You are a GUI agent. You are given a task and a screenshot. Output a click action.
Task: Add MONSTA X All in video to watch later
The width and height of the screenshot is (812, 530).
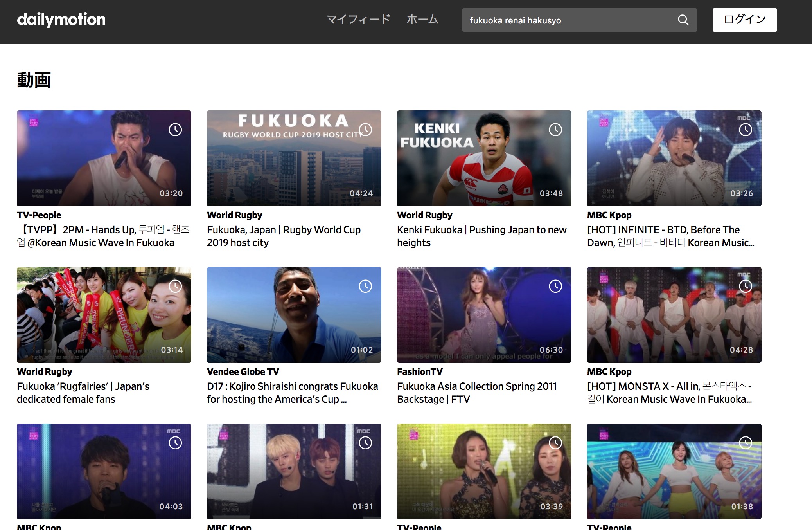[746, 286]
